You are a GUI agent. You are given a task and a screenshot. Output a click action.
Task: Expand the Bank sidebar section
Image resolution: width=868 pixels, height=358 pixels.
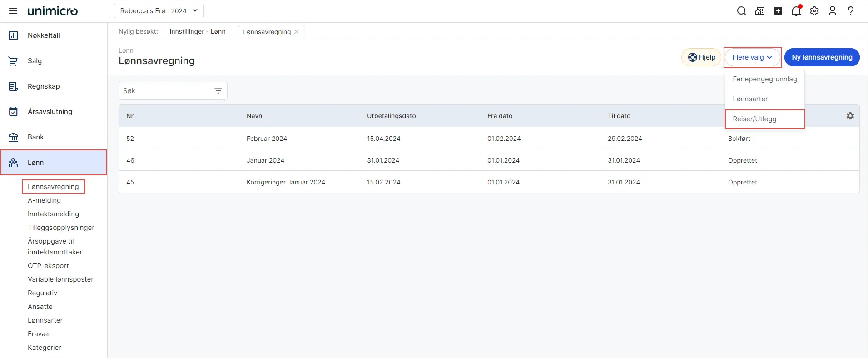click(x=36, y=137)
